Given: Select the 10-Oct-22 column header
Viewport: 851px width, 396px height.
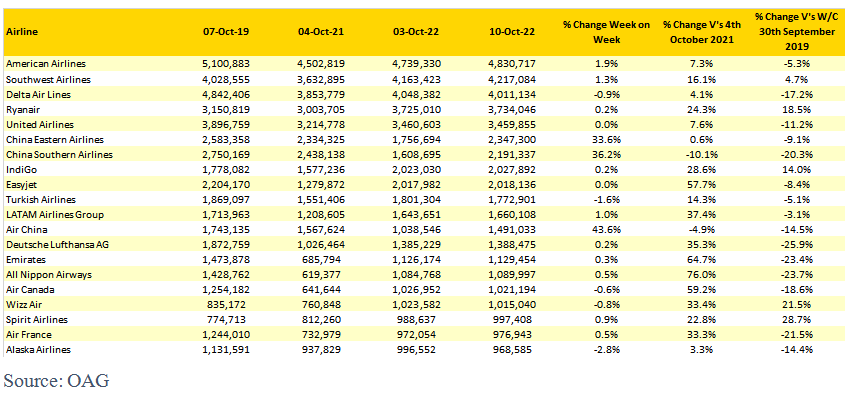Looking at the screenshot, I should tap(512, 32).
